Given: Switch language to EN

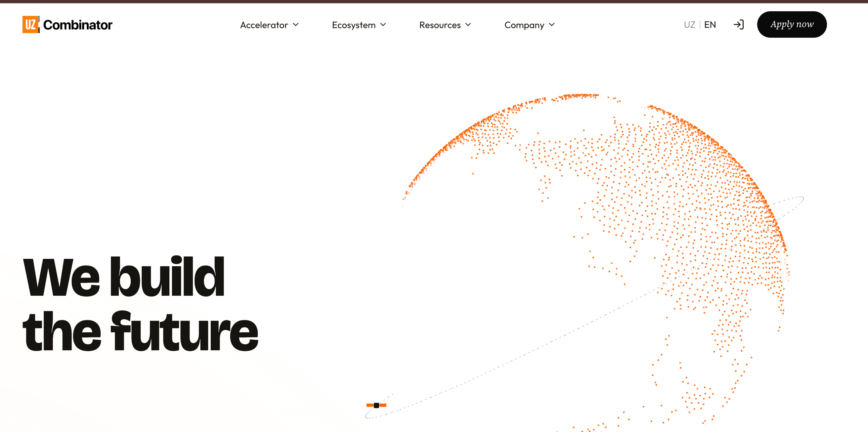Looking at the screenshot, I should tap(710, 24).
